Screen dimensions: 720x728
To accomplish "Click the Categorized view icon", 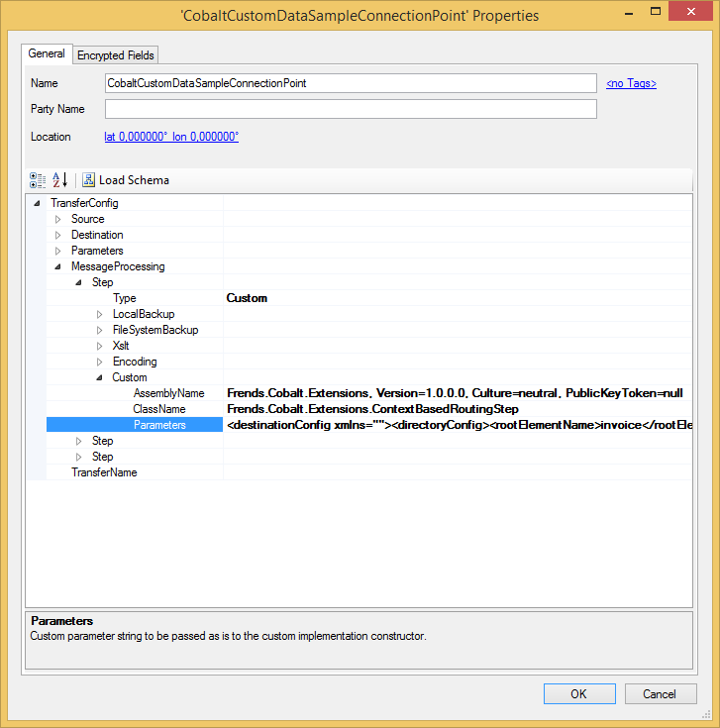I will 38,180.
